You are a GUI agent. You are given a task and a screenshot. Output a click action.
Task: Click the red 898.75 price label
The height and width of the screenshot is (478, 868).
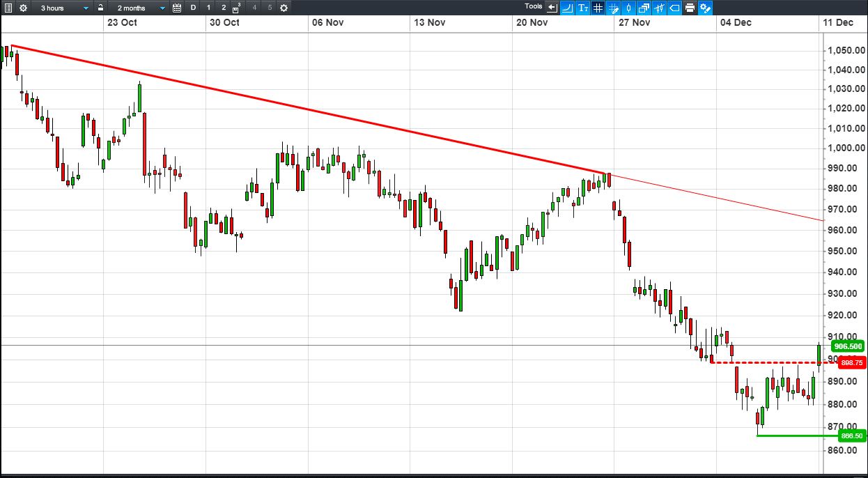click(x=851, y=363)
